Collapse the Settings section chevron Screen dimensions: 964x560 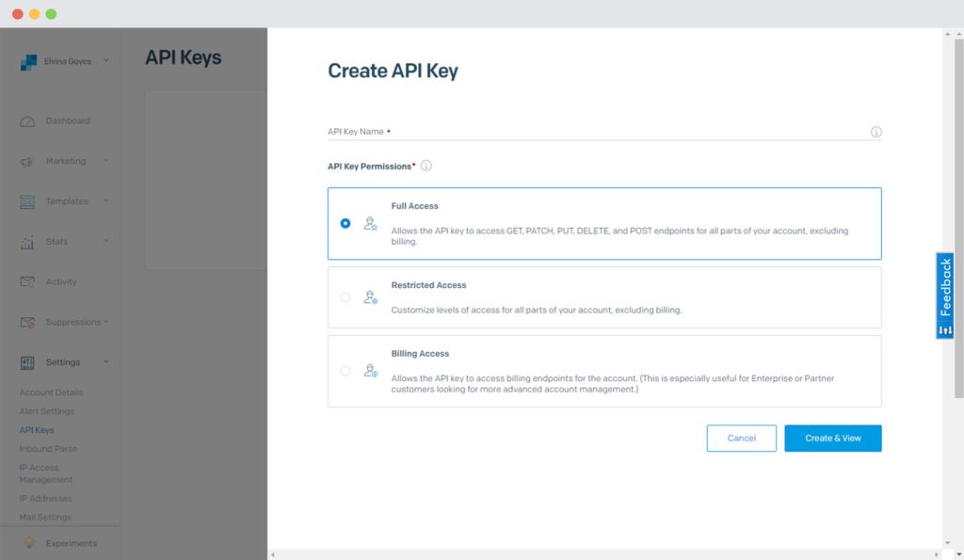(104, 361)
